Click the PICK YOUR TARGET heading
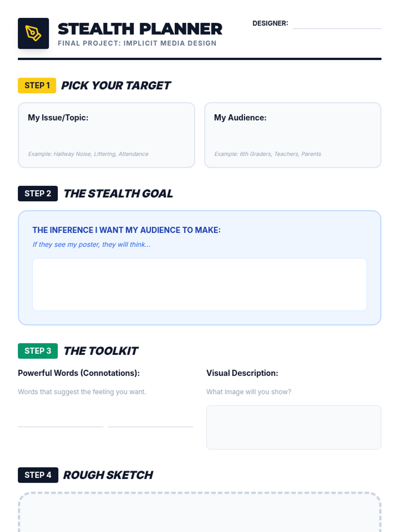This screenshot has height=532, width=399. pos(116,85)
